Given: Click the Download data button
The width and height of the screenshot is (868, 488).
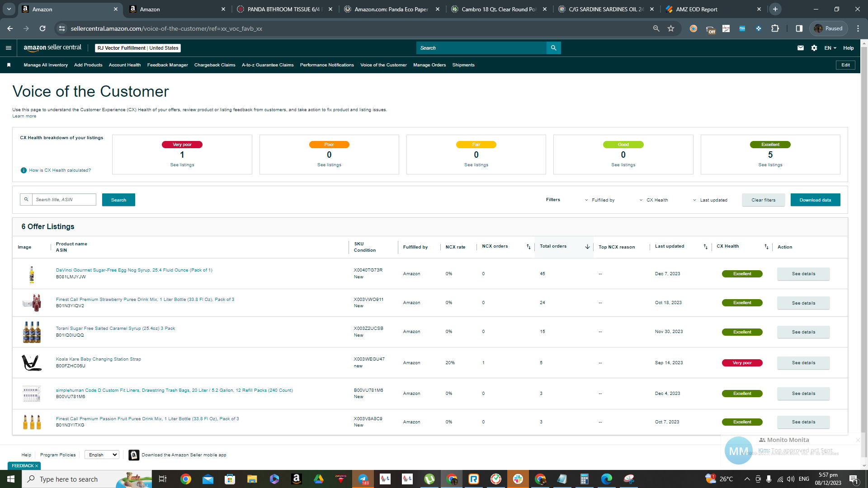Looking at the screenshot, I should click(815, 200).
